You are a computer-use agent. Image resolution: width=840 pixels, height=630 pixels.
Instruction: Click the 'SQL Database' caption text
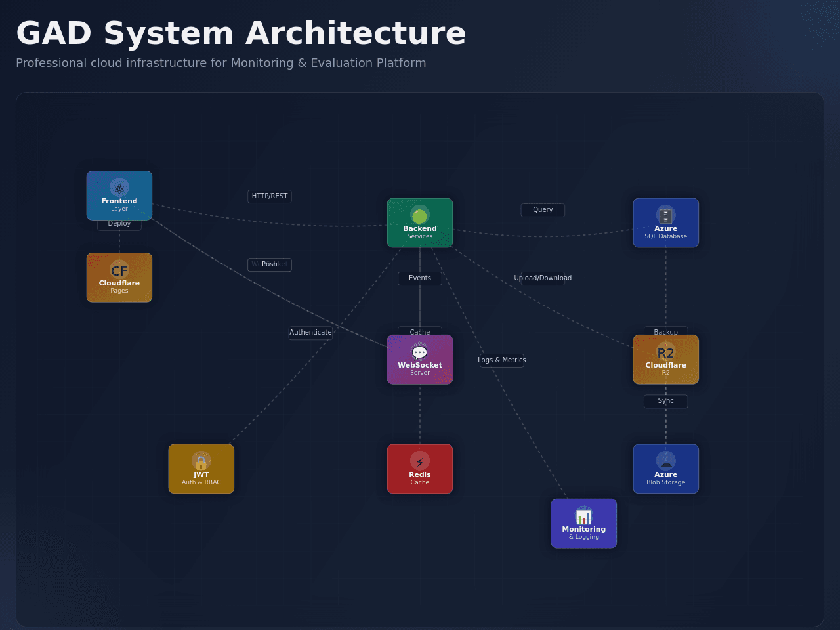coord(666,236)
